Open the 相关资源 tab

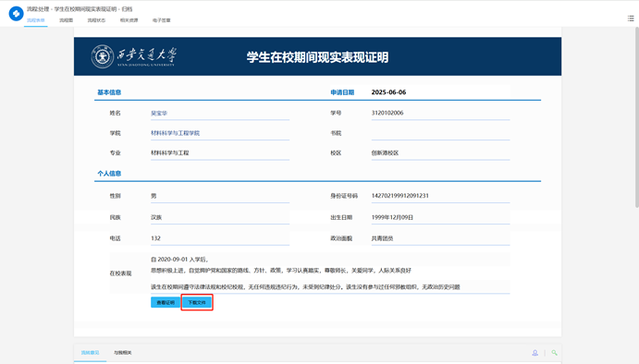click(x=129, y=20)
